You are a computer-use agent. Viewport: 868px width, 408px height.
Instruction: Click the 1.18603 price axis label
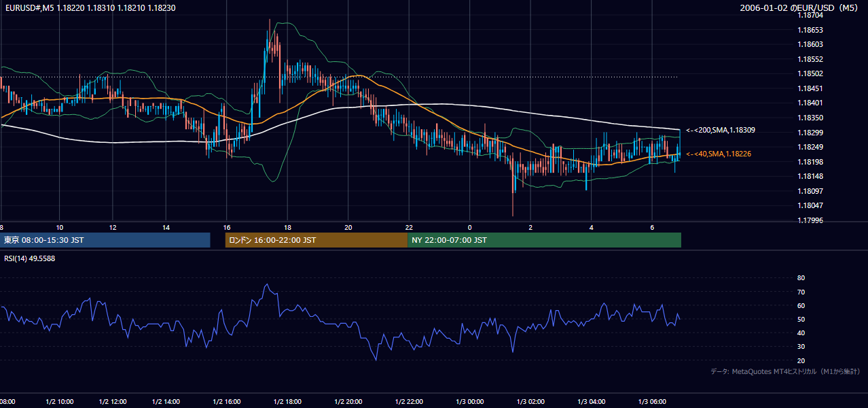tap(810, 44)
